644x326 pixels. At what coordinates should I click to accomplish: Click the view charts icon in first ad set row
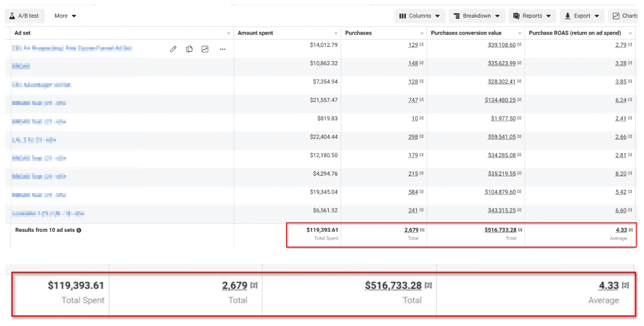coord(205,49)
